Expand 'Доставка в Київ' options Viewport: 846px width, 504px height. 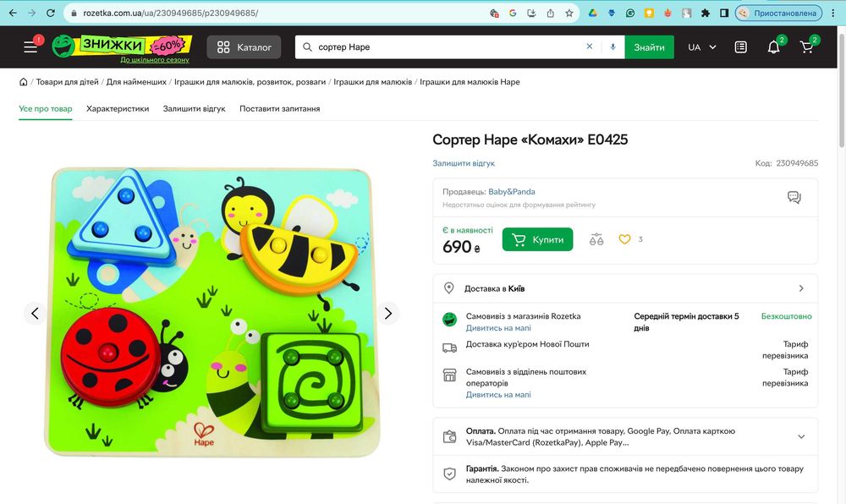[625, 288]
